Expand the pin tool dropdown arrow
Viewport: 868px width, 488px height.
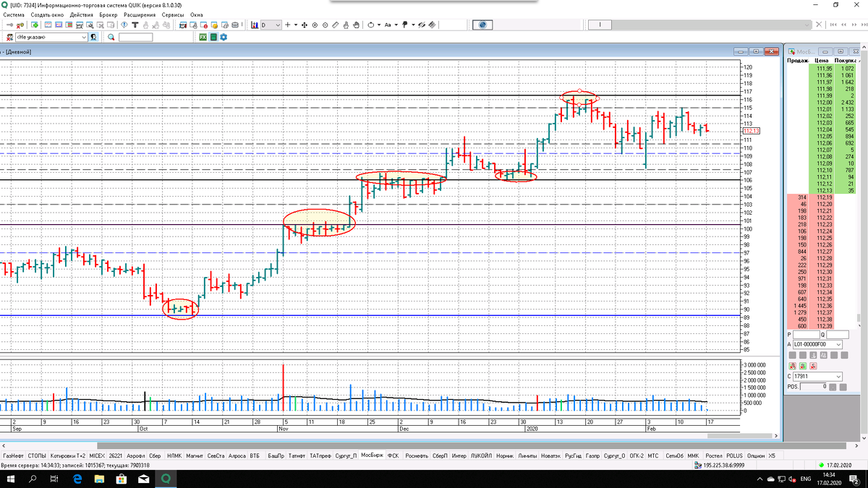click(412, 25)
